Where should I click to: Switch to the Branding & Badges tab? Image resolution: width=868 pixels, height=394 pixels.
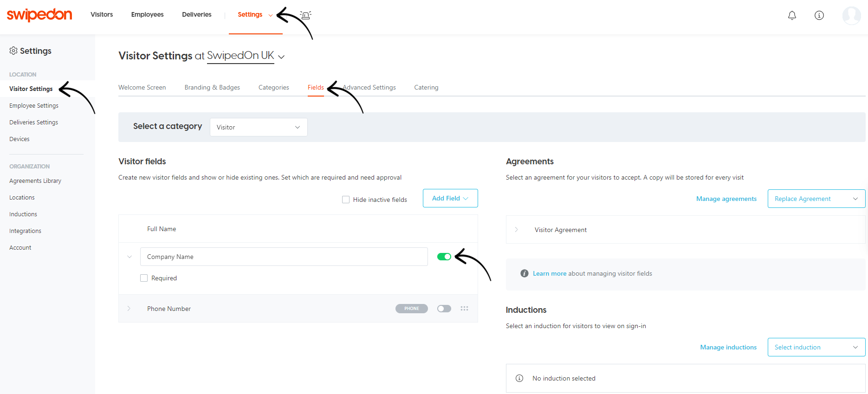tap(212, 87)
